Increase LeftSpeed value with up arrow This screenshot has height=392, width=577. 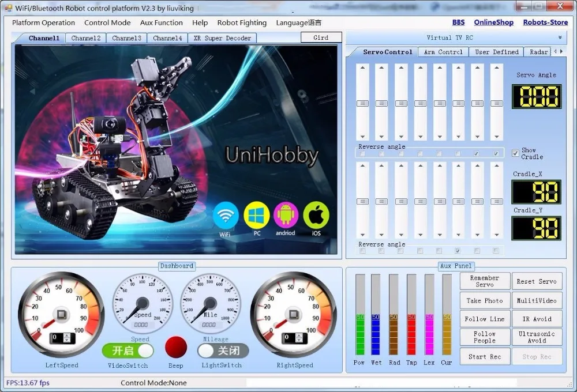tap(67, 336)
